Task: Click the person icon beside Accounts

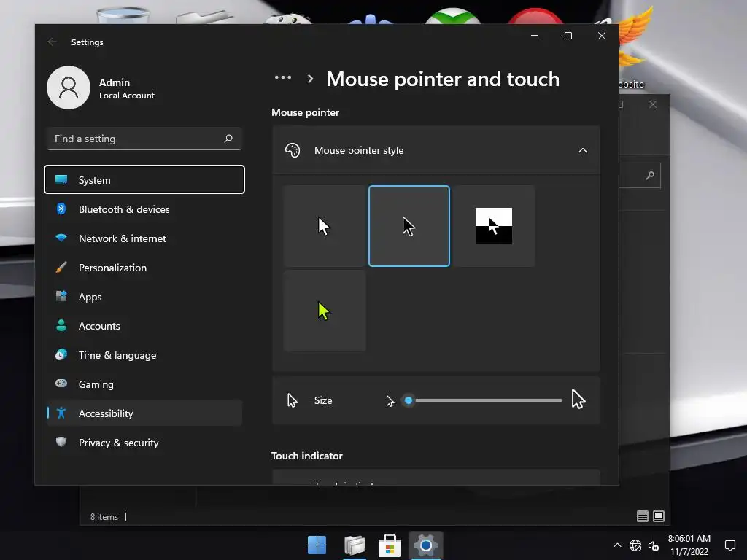Action: [61, 325]
